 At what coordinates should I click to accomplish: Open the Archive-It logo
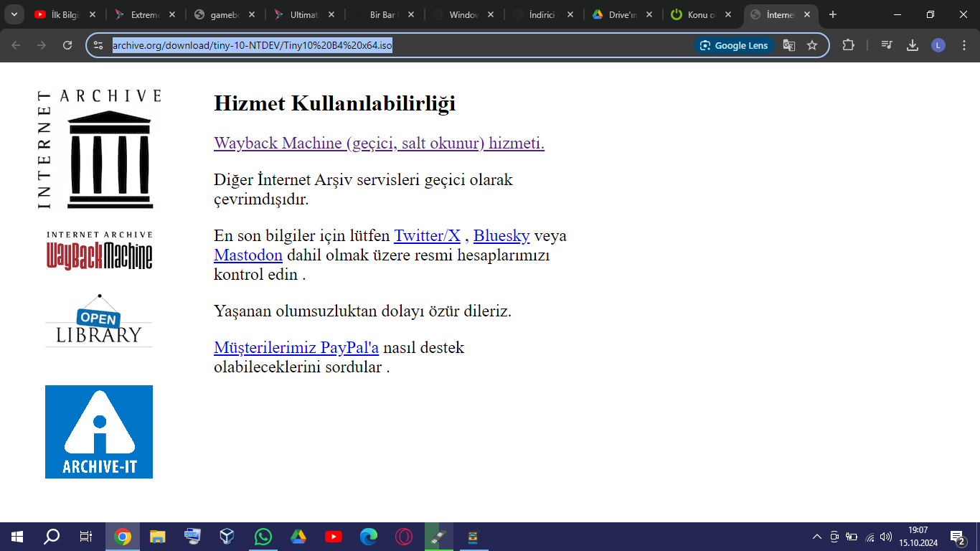click(99, 432)
